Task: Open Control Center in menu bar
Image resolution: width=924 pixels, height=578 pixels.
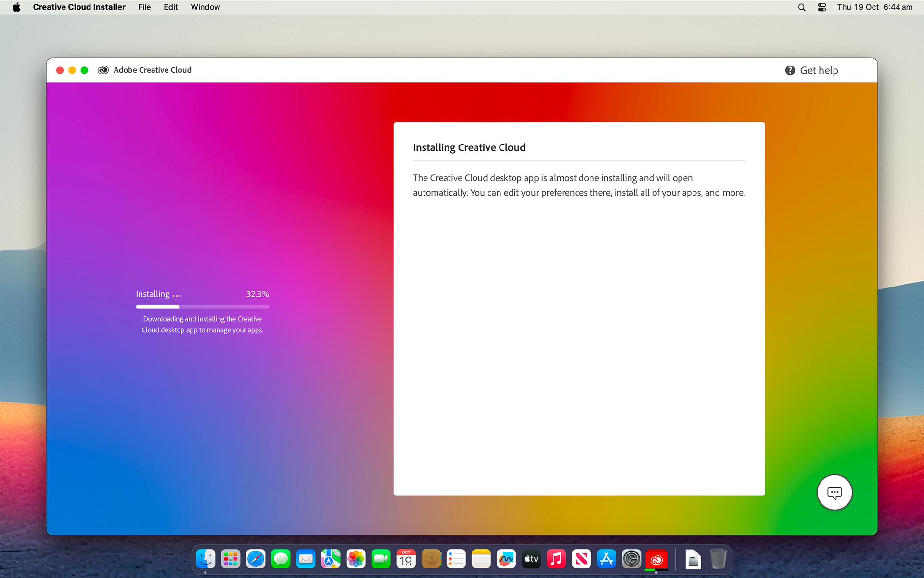Action: 822,7
